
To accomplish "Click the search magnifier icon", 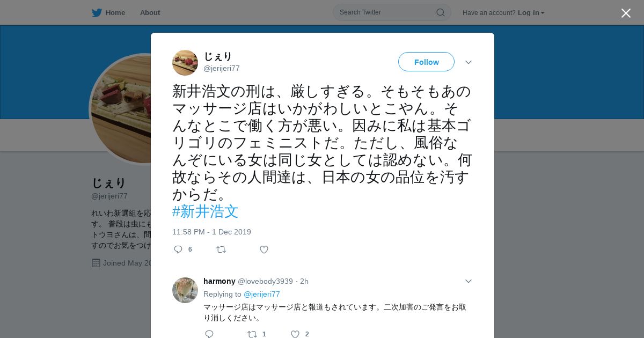I will coord(440,12).
